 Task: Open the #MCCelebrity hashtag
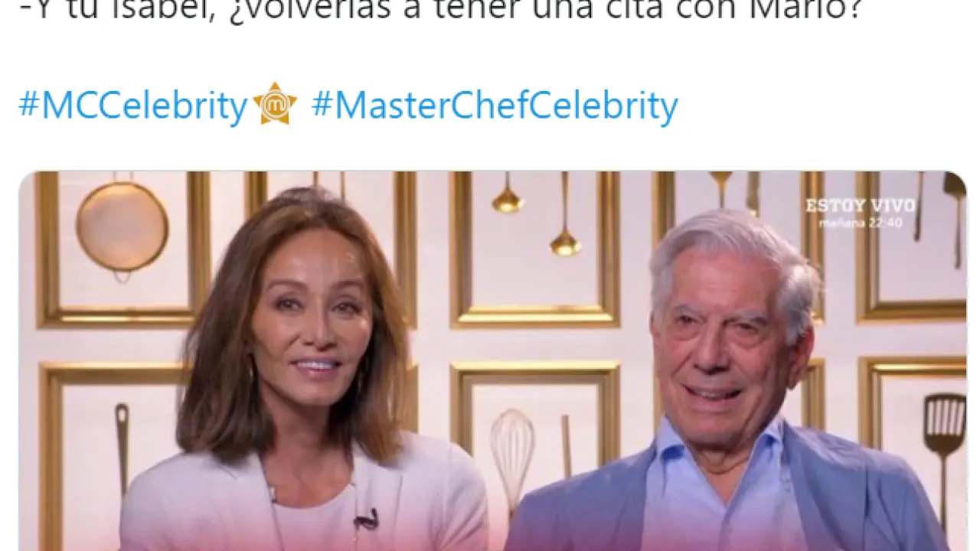click(133, 105)
